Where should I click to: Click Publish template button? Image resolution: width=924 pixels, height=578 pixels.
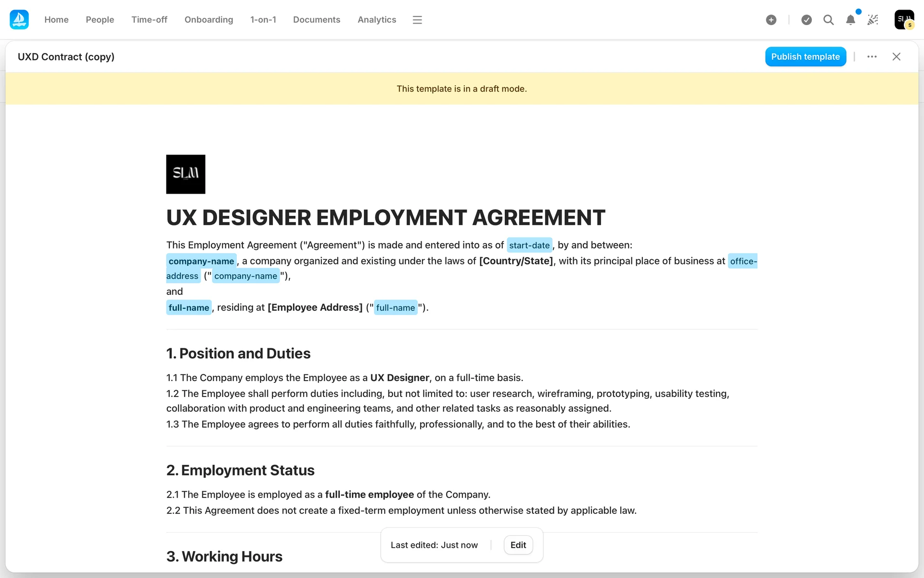coord(805,57)
